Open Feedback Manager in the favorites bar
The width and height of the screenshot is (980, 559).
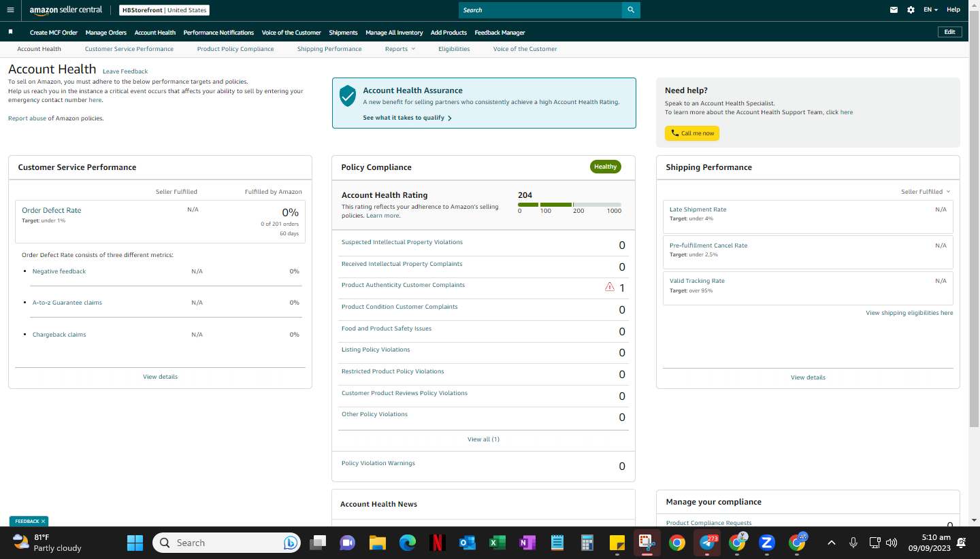(x=500, y=33)
